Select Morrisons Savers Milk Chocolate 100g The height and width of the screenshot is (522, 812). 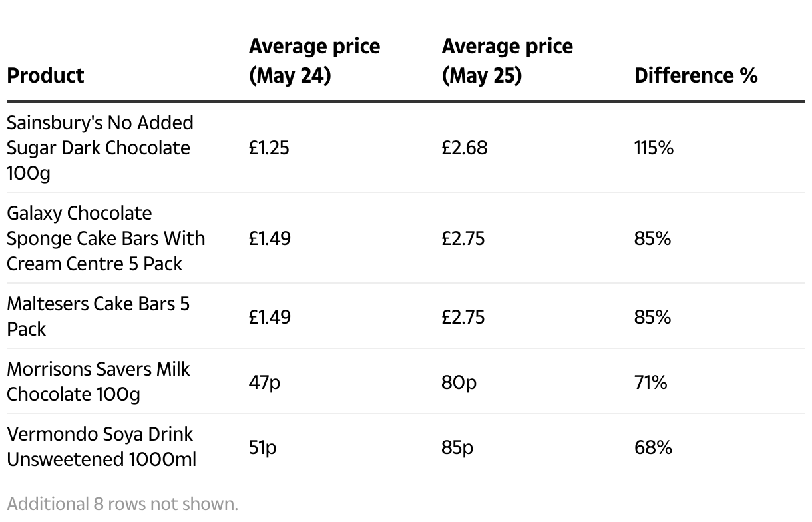tap(98, 382)
